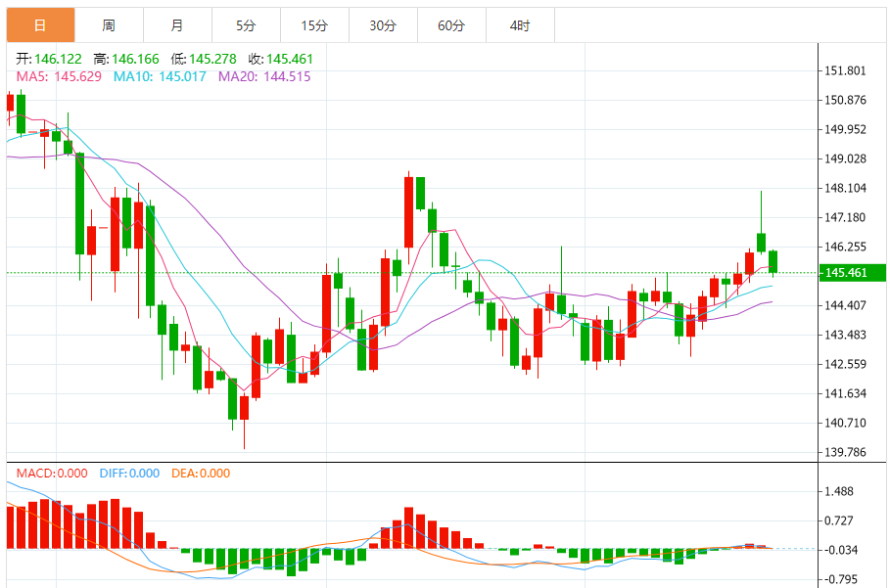Open the 4时 interval tab
Viewport: 890px width, 588px height.
coord(521,25)
